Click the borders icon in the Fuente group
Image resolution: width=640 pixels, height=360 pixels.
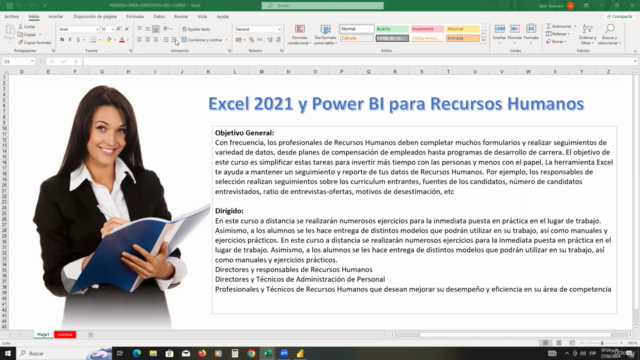click(93, 40)
